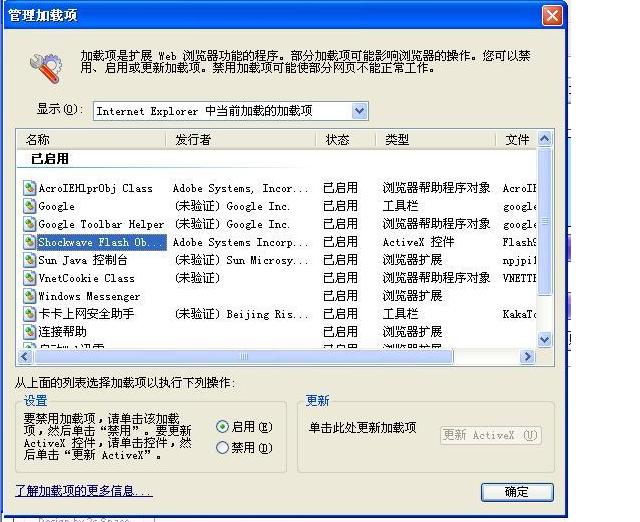The height and width of the screenshot is (522, 640).
Task: Click the npjpi file cell
Action: (x=519, y=260)
